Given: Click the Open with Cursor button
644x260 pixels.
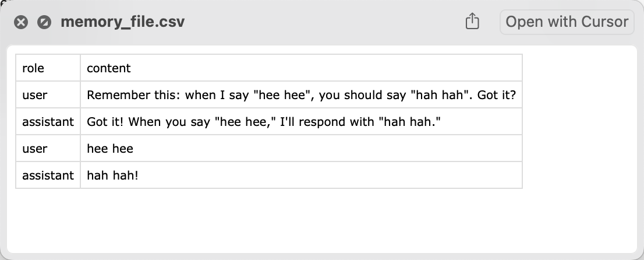Looking at the screenshot, I should click(x=567, y=22).
